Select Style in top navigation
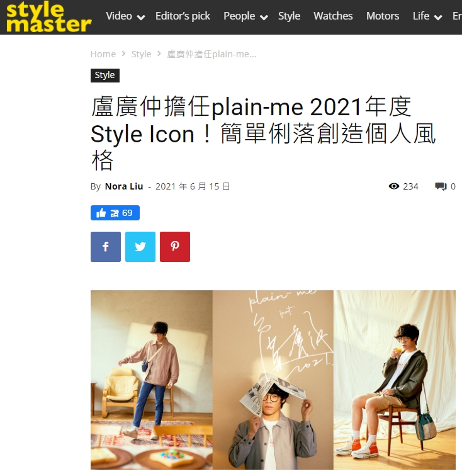 (x=290, y=16)
